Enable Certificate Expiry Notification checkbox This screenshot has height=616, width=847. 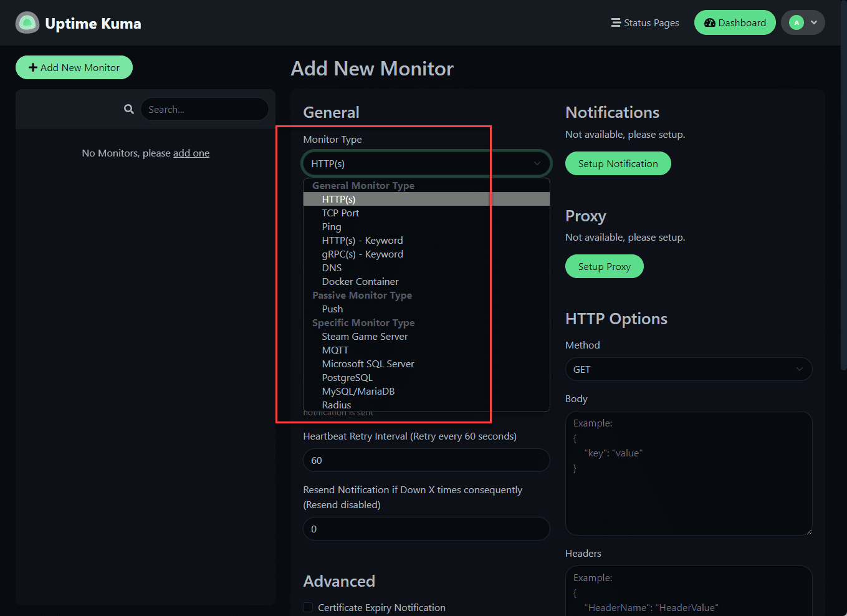(x=308, y=607)
